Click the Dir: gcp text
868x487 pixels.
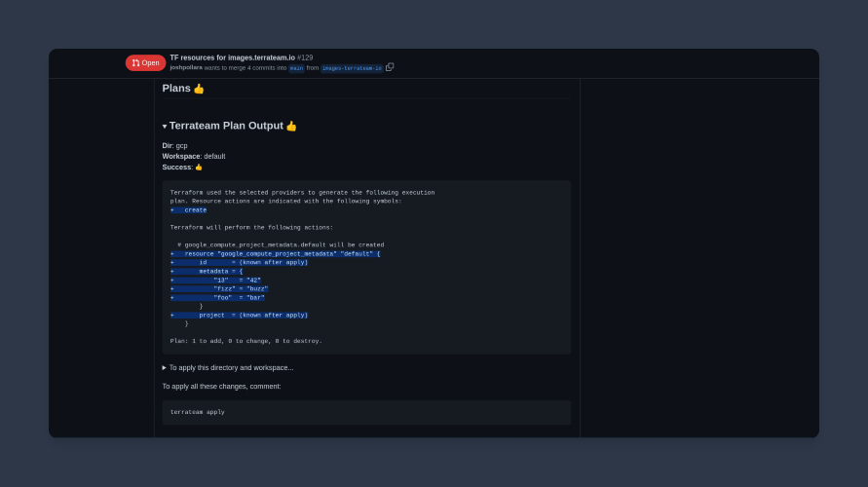[x=175, y=145]
